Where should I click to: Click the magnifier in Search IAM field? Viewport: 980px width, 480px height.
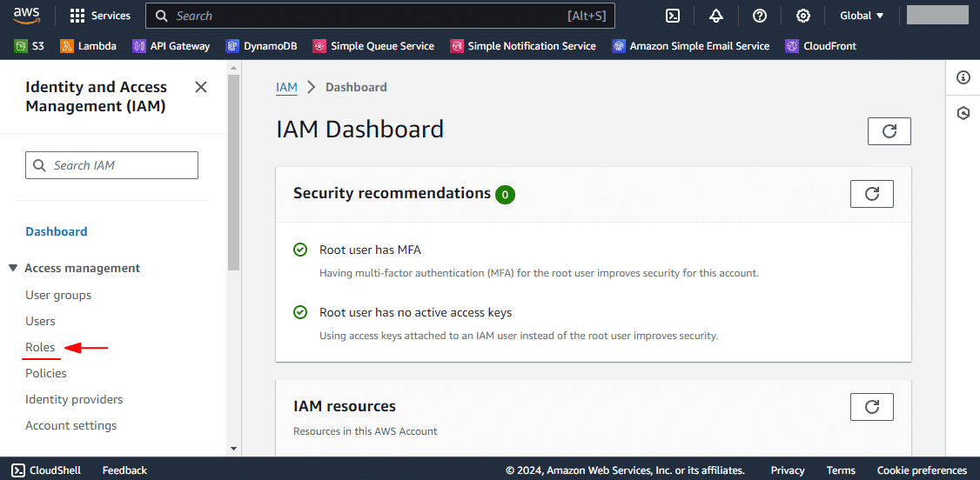coord(39,165)
